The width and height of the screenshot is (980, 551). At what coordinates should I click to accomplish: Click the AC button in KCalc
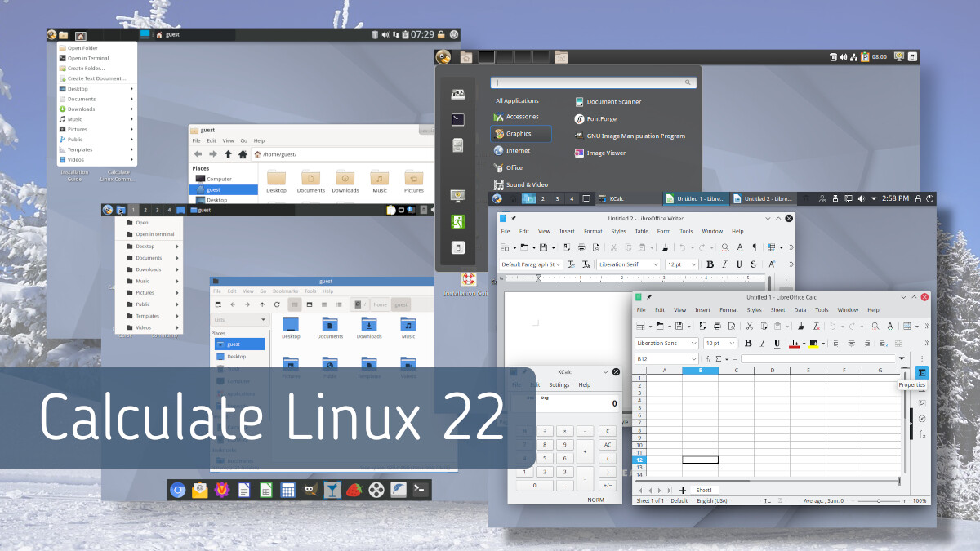[607, 444]
